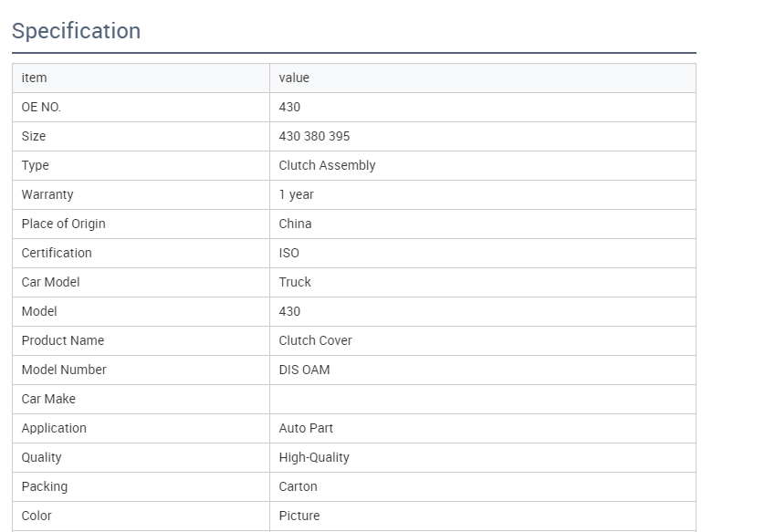The image size is (765, 532).
Task: Click the Warranty row label
Action: click(47, 194)
